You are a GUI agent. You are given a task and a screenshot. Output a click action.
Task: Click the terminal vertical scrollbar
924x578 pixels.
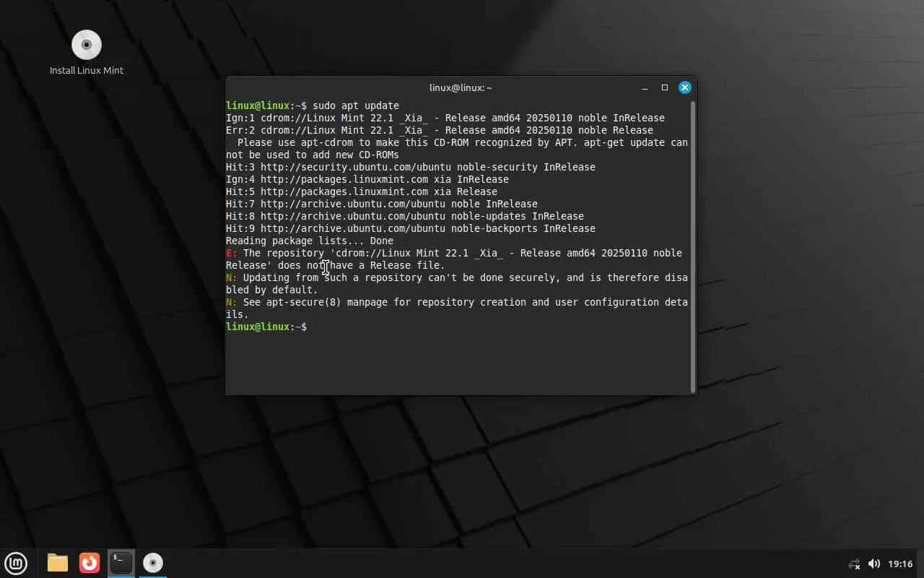(693, 246)
